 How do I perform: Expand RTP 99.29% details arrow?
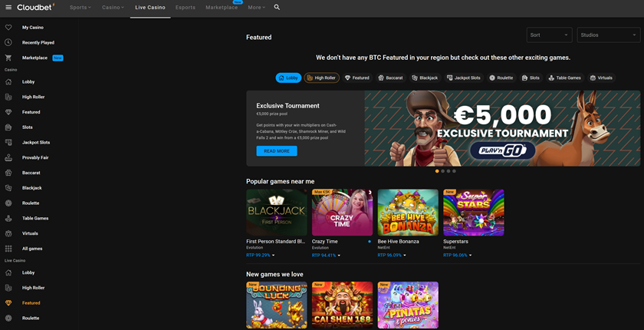(274, 256)
